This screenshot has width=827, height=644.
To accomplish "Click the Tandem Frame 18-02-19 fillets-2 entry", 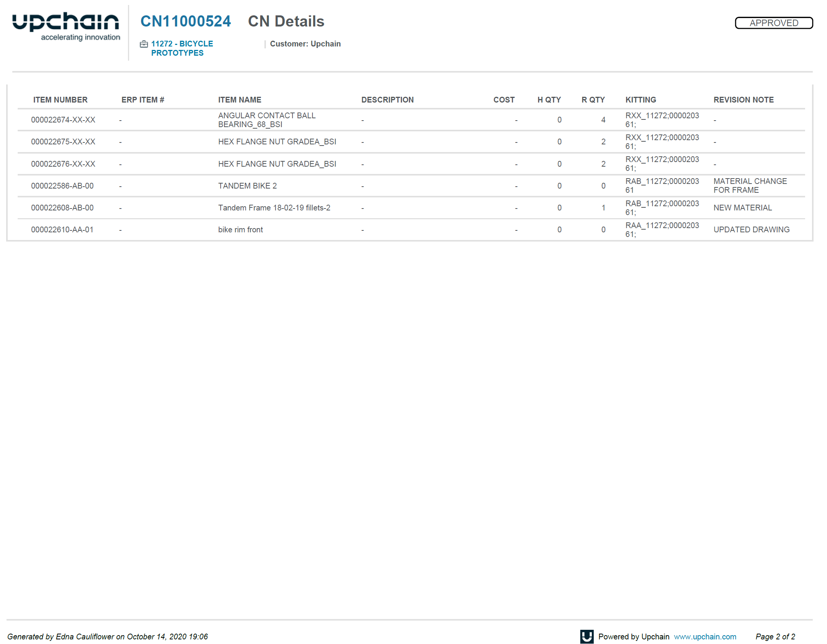I will pos(274,208).
